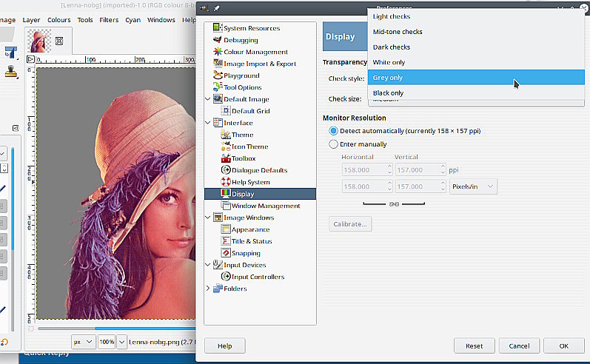Choose Grey only check style
Screen dimensions: 590x364
(x=476, y=78)
